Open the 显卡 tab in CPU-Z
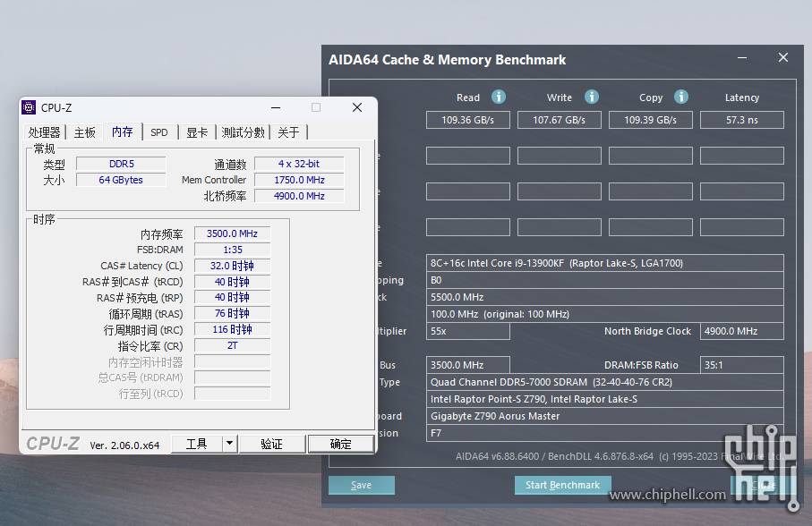This screenshot has width=812, height=526. (197, 132)
